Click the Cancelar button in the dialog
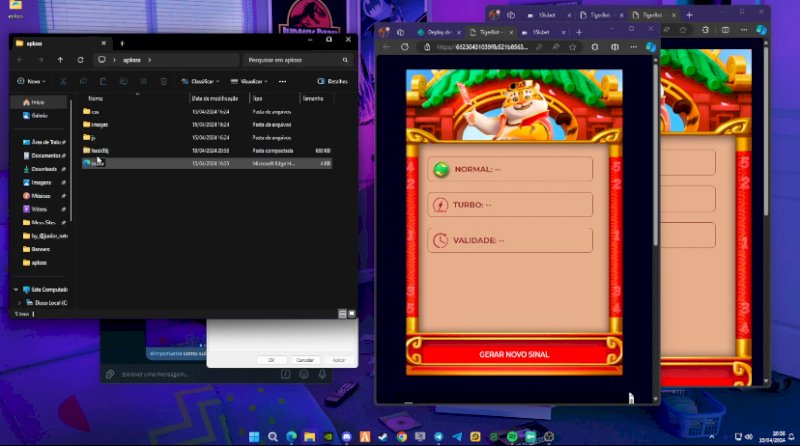Image resolution: width=800 pixels, height=446 pixels. click(x=305, y=360)
